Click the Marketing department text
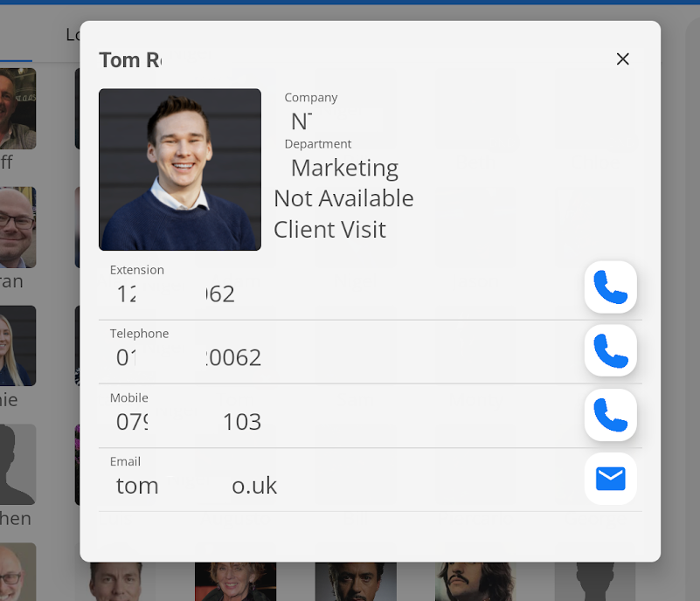Viewport: 700px width, 601px height. 344,168
